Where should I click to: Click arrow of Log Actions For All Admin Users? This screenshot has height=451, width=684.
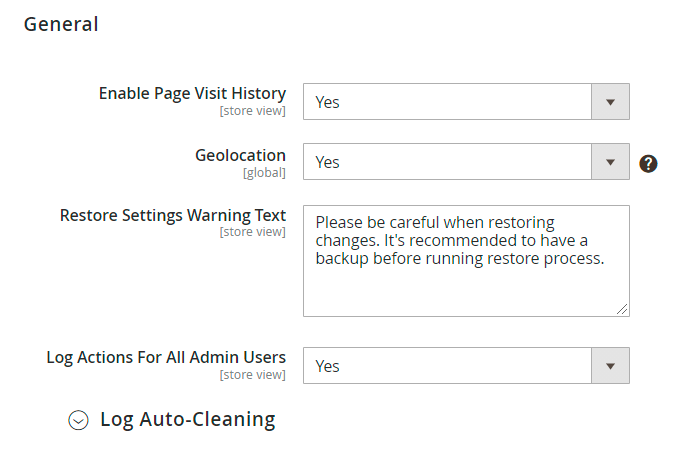[x=610, y=366]
